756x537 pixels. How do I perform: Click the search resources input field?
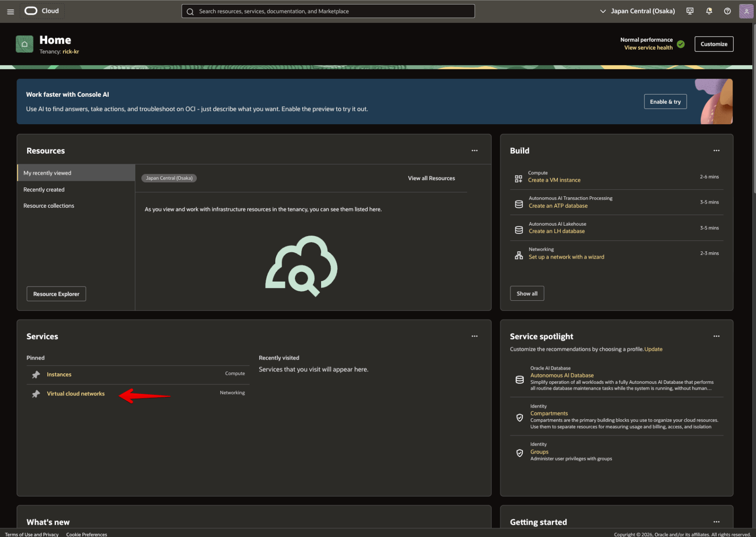(x=328, y=11)
